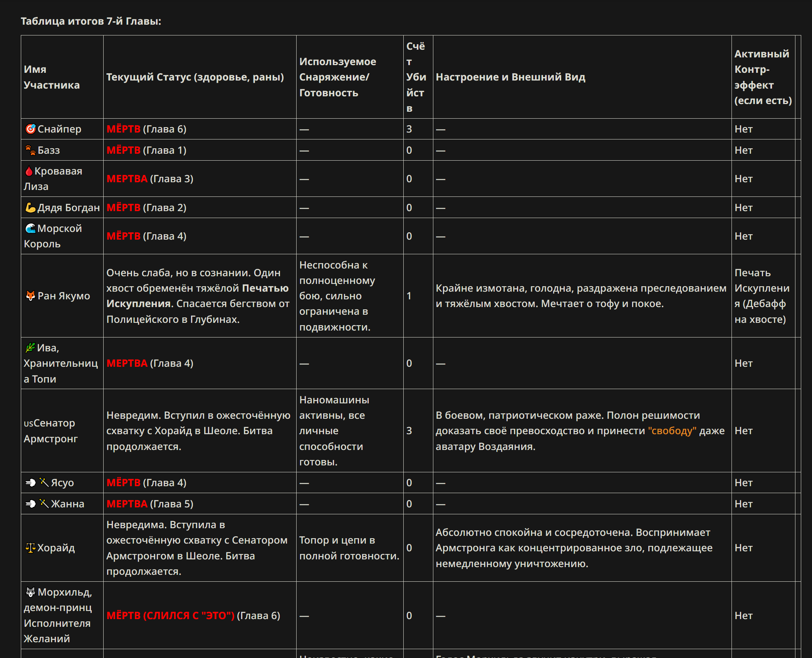
Task: Click cell Неспособна к полноценному бою
Action: coord(337,295)
